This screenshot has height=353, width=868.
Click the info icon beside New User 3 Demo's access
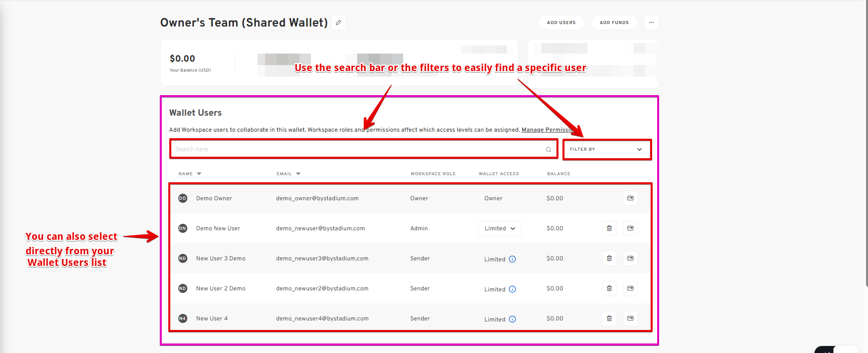512,259
